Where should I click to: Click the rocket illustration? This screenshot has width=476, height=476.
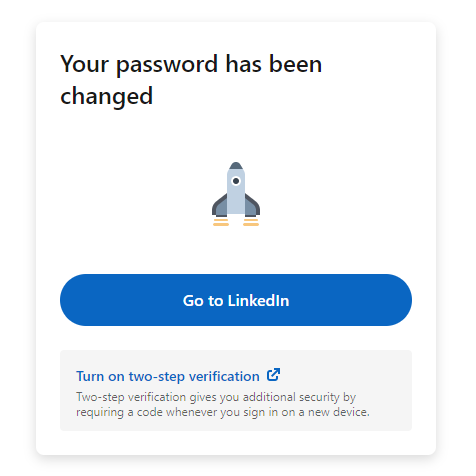236,194
